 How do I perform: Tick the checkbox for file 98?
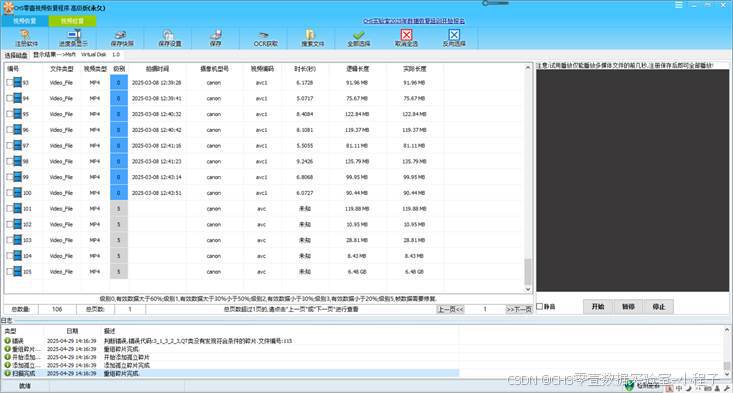(x=10, y=161)
